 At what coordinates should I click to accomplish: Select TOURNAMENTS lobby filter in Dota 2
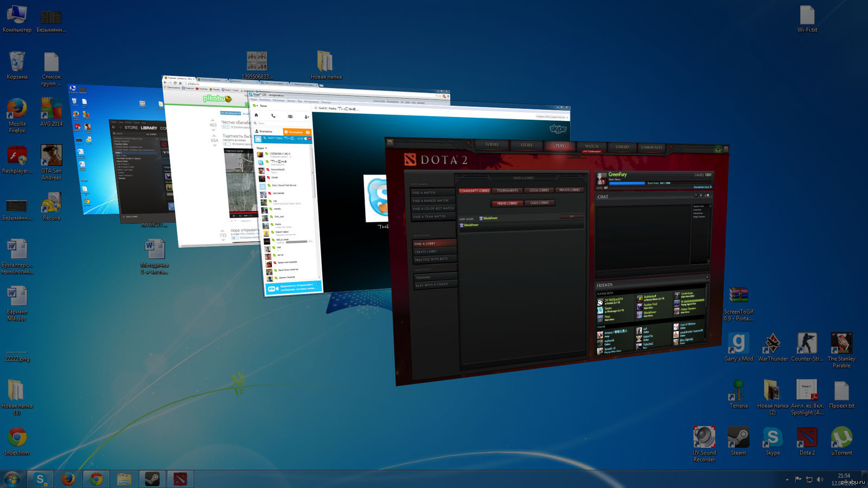click(x=507, y=190)
